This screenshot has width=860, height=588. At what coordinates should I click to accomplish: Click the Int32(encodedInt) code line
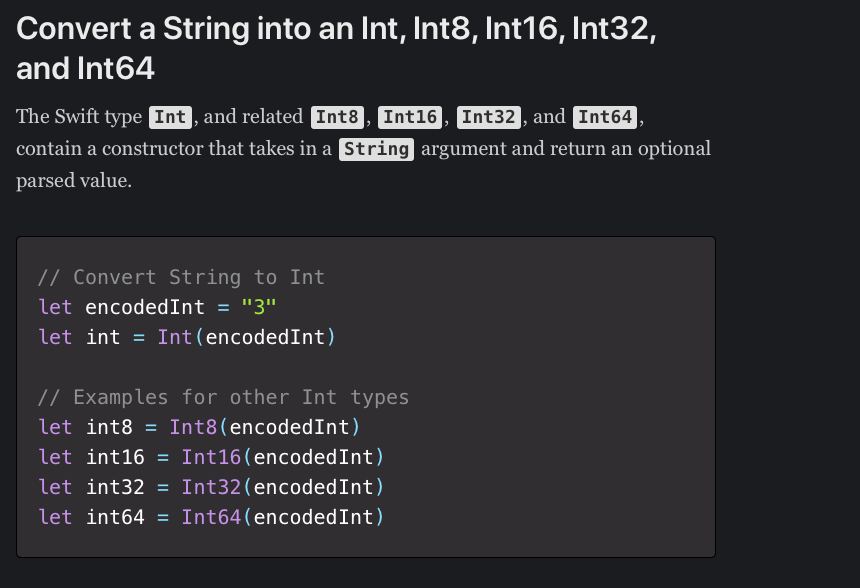(x=211, y=487)
